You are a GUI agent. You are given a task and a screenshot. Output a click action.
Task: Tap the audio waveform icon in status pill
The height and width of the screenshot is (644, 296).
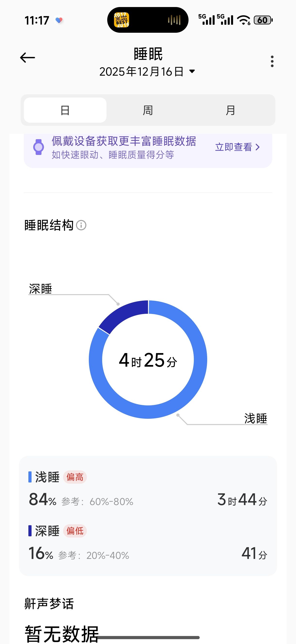click(x=174, y=20)
